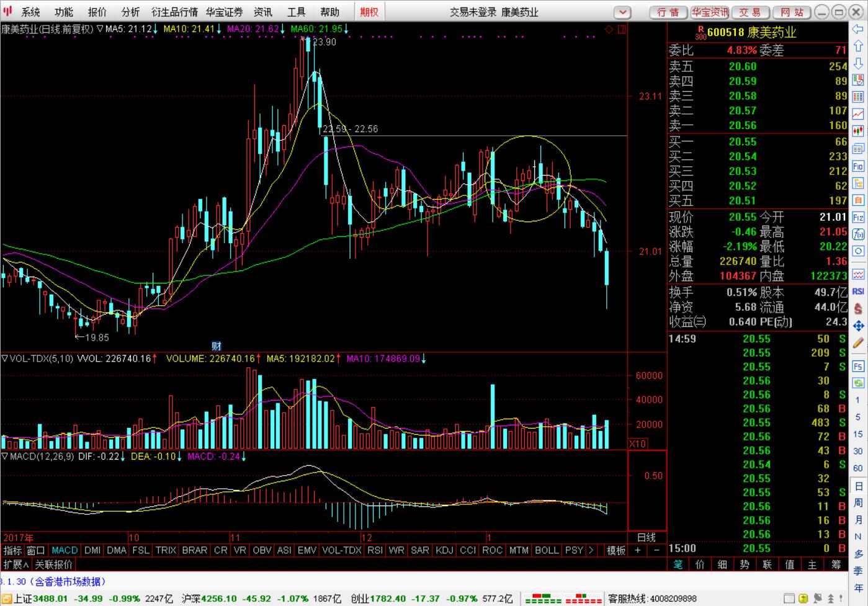Image resolution: width=868 pixels, height=606 pixels.
Task: Click the left arrow back icon
Action: coord(858,29)
